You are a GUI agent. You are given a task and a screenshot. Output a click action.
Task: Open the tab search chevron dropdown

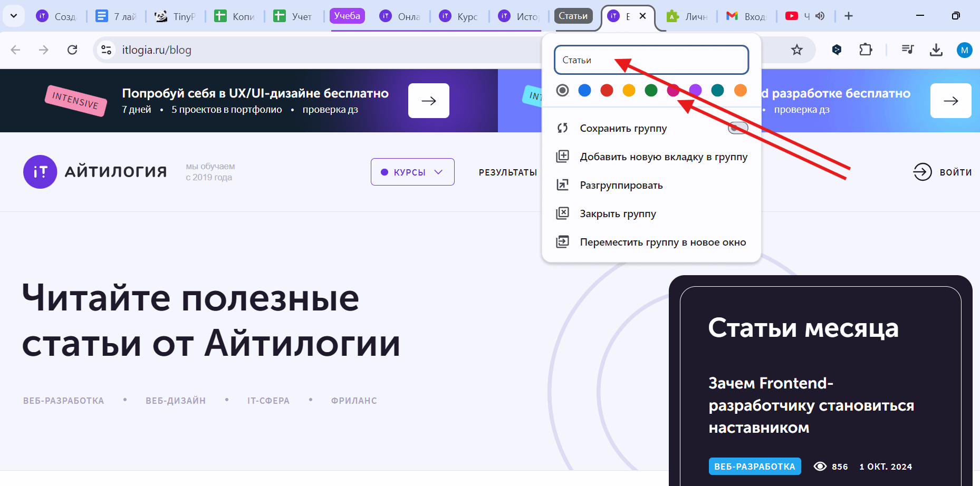[x=14, y=16]
